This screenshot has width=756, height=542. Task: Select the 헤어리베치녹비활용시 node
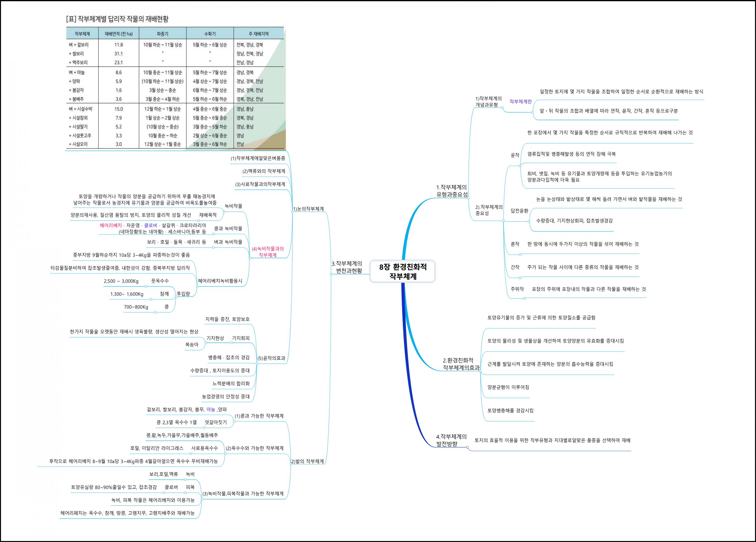click(220, 281)
